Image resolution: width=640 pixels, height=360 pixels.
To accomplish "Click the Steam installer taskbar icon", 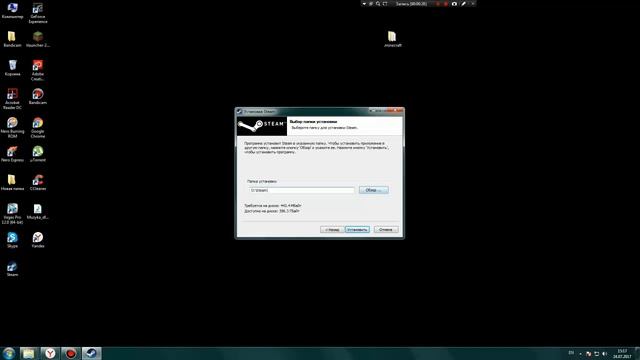I will click(x=91, y=353).
